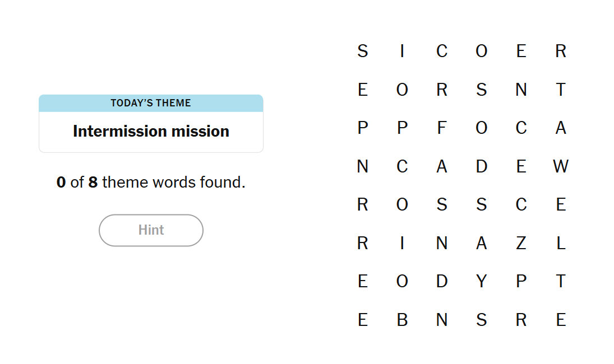Select the letter L in the grid
The image size is (614, 364).
[560, 243]
